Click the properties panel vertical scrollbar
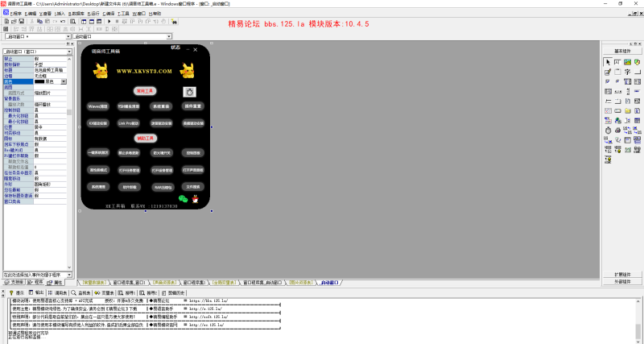 point(69,164)
